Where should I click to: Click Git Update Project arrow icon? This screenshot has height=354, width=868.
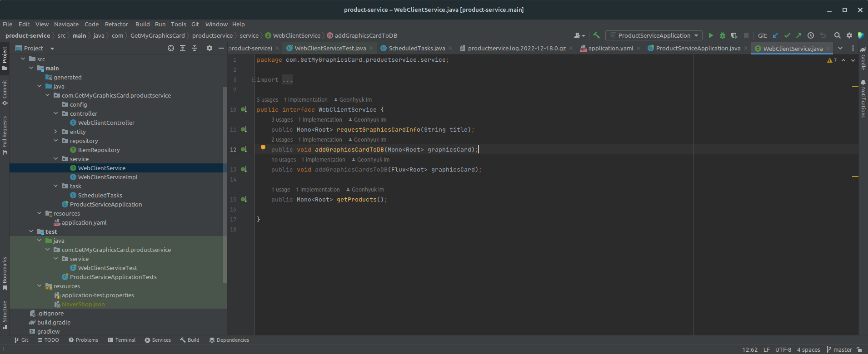[776, 35]
